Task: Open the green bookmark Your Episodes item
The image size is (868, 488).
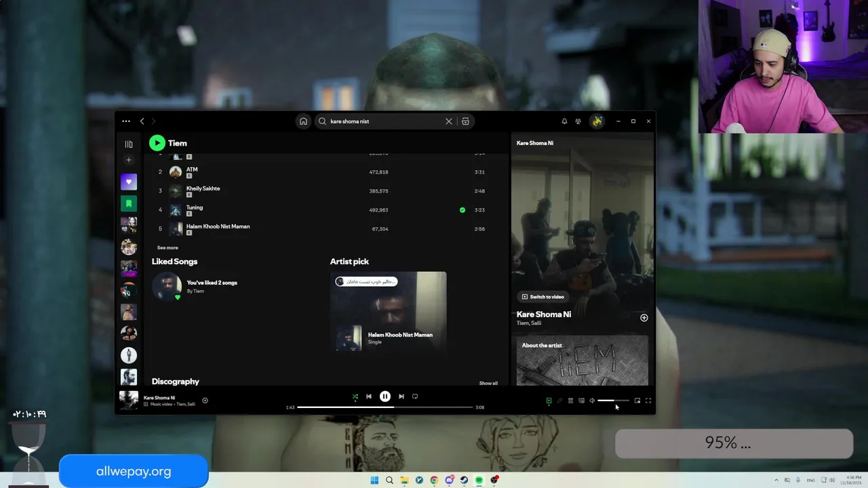Action: pyautogui.click(x=129, y=203)
